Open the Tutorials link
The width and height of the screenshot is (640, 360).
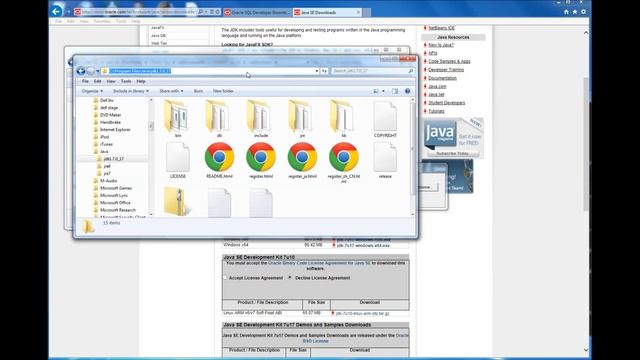pos(436,111)
